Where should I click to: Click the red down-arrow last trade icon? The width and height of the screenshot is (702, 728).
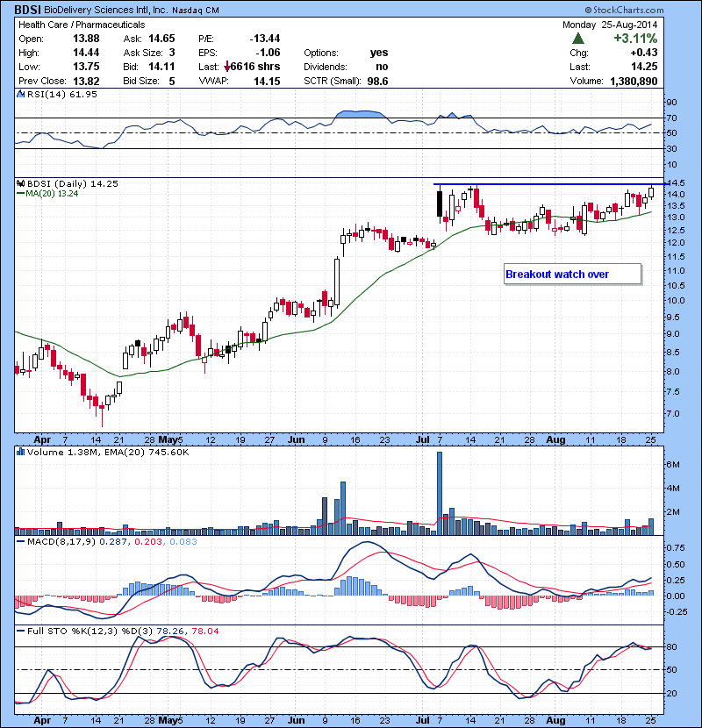pyautogui.click(x=227, y=68)
